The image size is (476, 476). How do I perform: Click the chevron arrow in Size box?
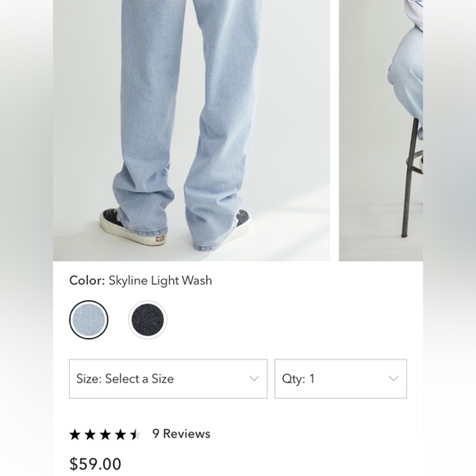point(254,378)
